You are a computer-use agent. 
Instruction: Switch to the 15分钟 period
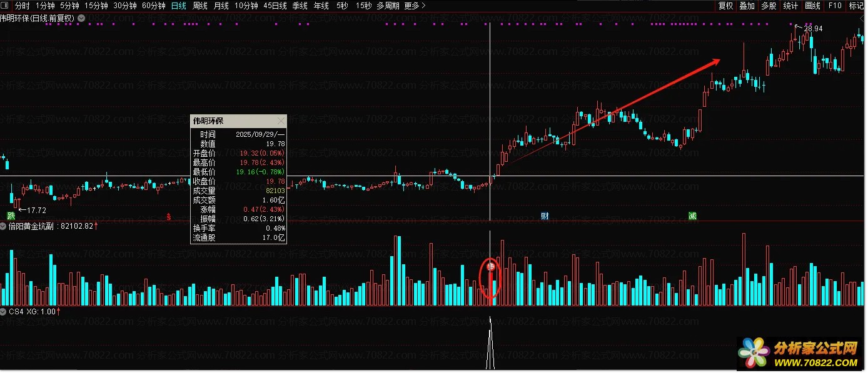point(96,6)
